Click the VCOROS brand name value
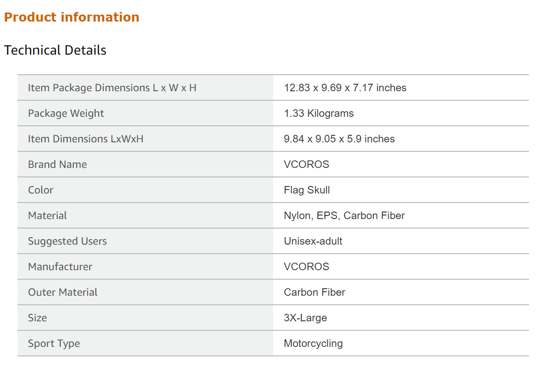This screenshot has width=543, height=392. click(306, 164)
